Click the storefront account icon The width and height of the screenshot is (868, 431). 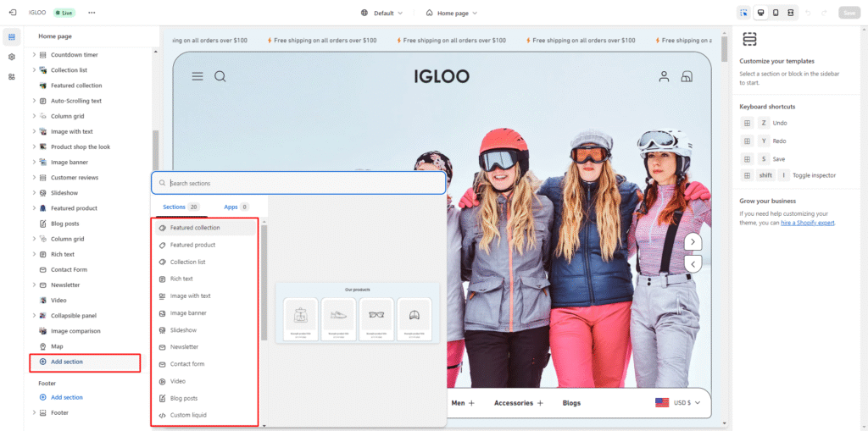[665, 76]
